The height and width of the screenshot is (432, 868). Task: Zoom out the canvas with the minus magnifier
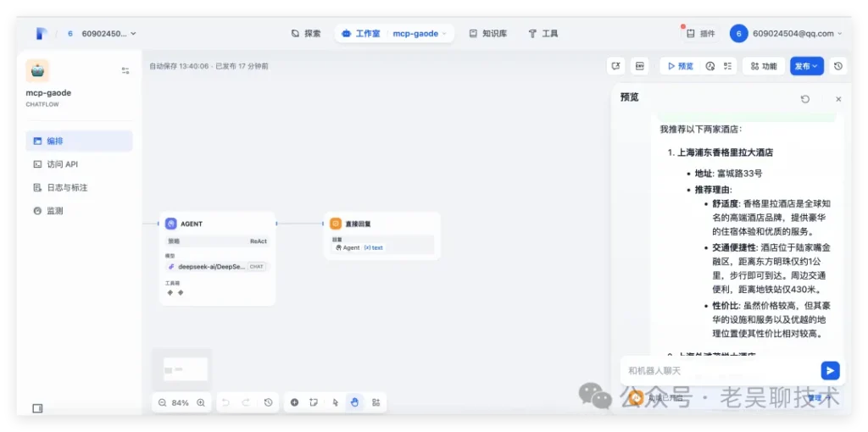pyautogui.click(x=162, y=402)
